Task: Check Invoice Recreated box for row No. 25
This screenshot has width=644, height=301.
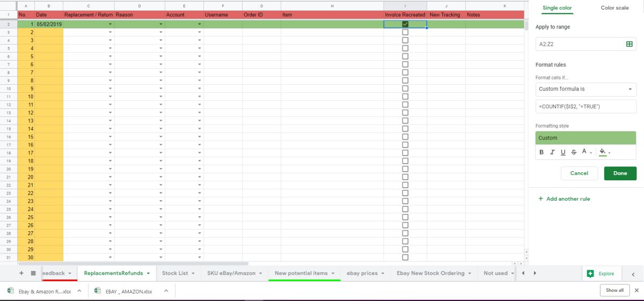Action: [405, 217]
